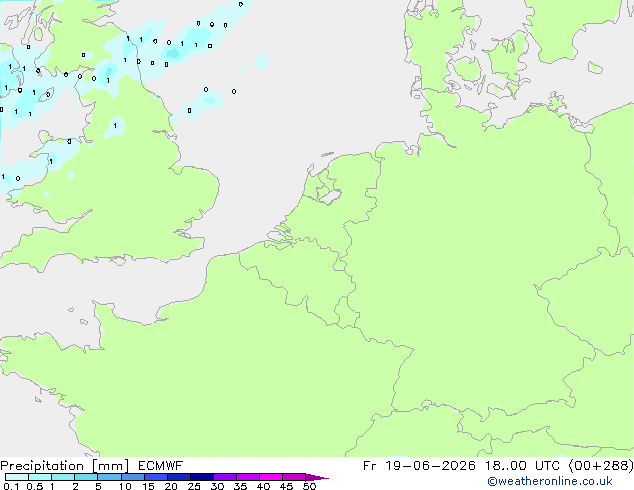Click the '(00+288)' forecast offset text
The width and height of the screenshot is (634, 490).
click(601, 466)
